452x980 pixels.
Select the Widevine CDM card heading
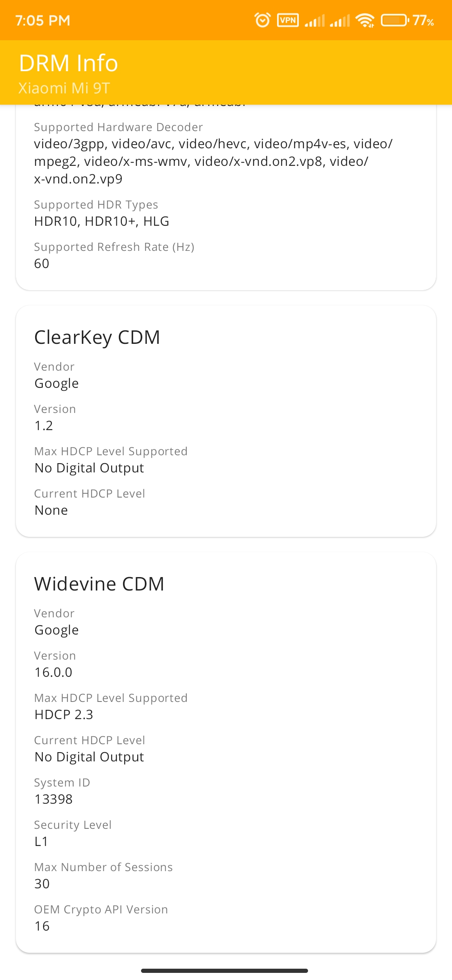click(99, 584)
